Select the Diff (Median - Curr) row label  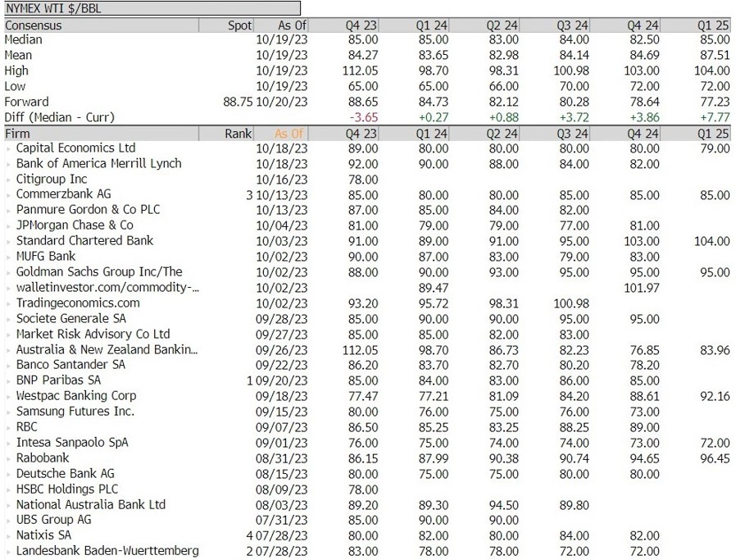tap(60, 117)
